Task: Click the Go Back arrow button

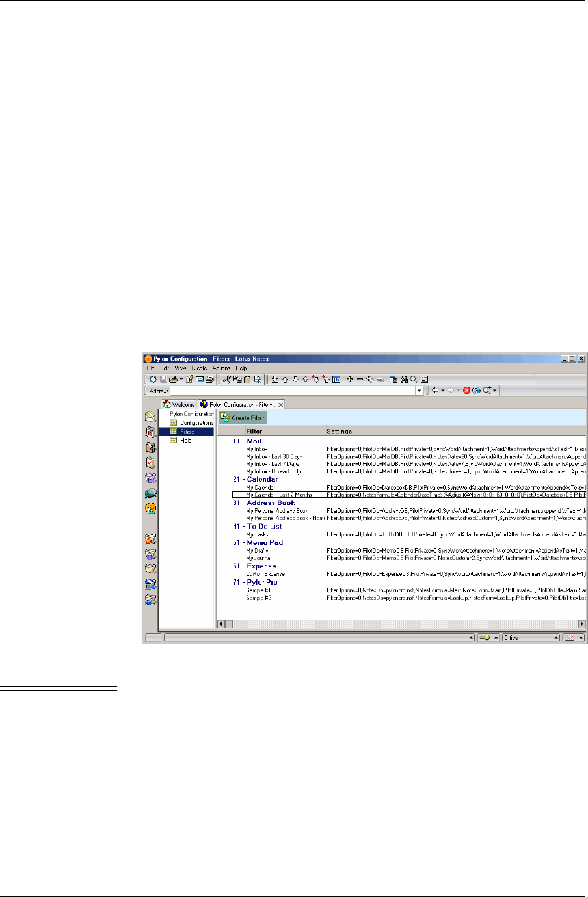Action: (435, 391)
